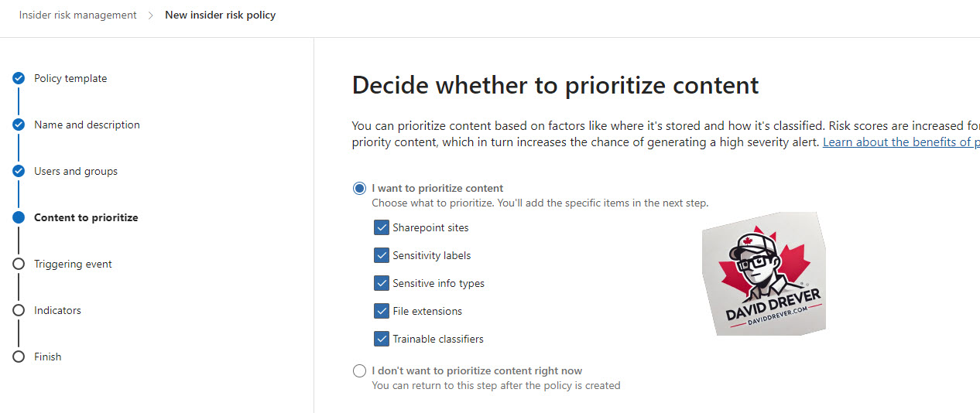The height and width of the screenshot is (413, 980).
Task: Select I want to prioritize content radio
Action: click(x=359, y=188)
